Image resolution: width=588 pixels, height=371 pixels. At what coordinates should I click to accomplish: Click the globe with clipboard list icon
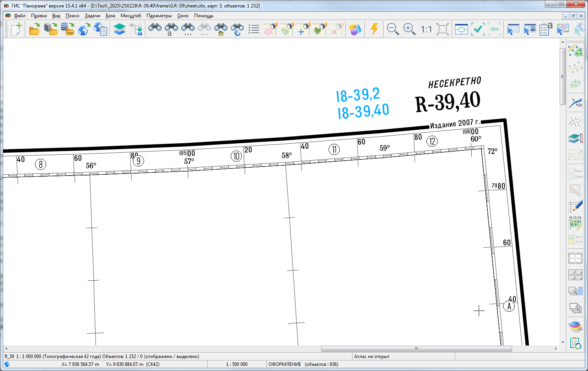pos(101,29)
